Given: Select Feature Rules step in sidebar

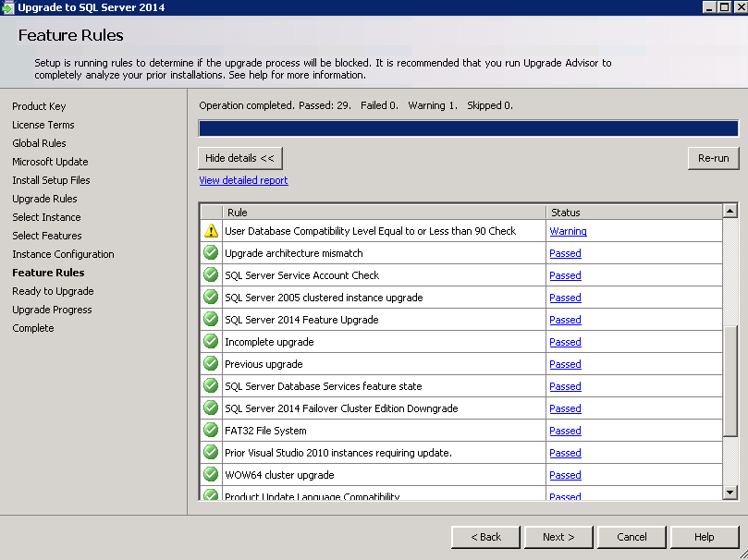Looking at the screenshot, I should click(x=48, y=273).
